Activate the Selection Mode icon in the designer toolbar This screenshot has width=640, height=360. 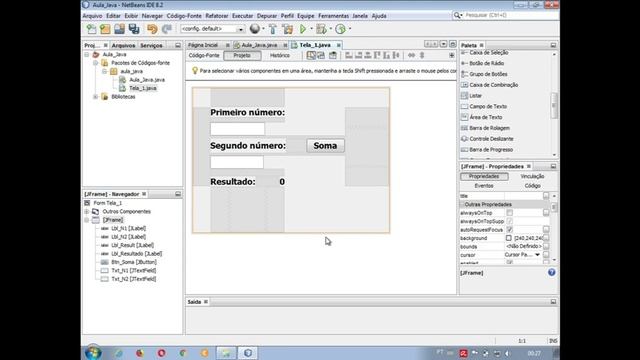coord(311,55)
